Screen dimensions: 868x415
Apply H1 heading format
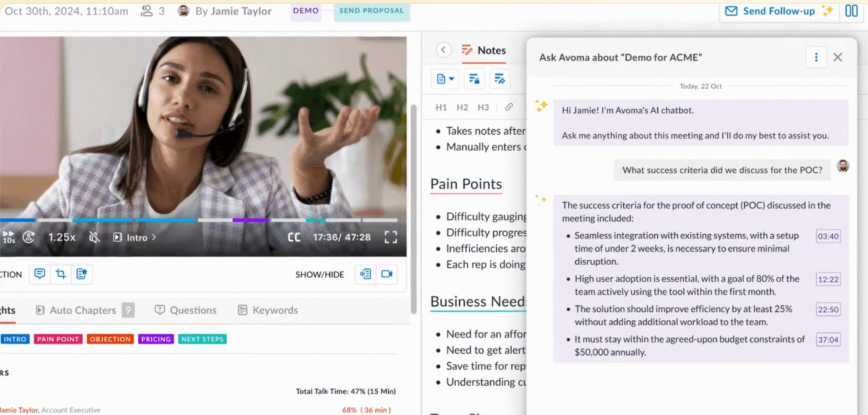pyautogui.click(x=442, y=107)
